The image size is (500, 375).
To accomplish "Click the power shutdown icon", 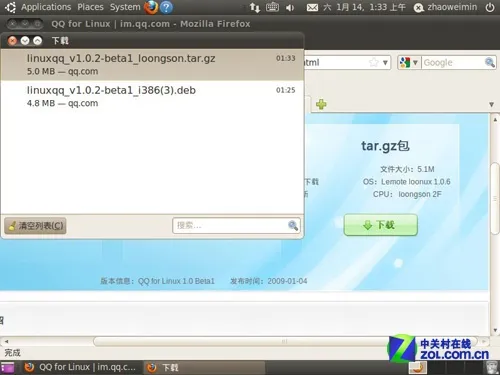I will (490, 7).
